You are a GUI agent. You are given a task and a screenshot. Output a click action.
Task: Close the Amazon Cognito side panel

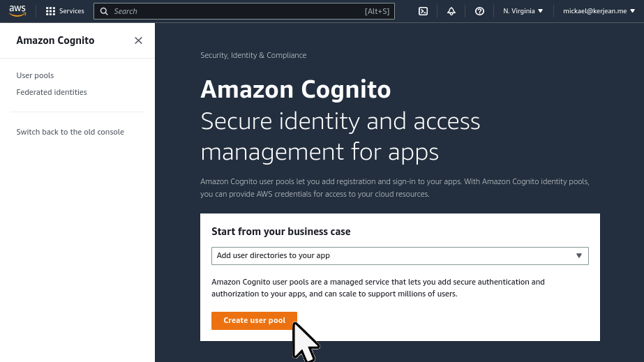tap(138, 40)
